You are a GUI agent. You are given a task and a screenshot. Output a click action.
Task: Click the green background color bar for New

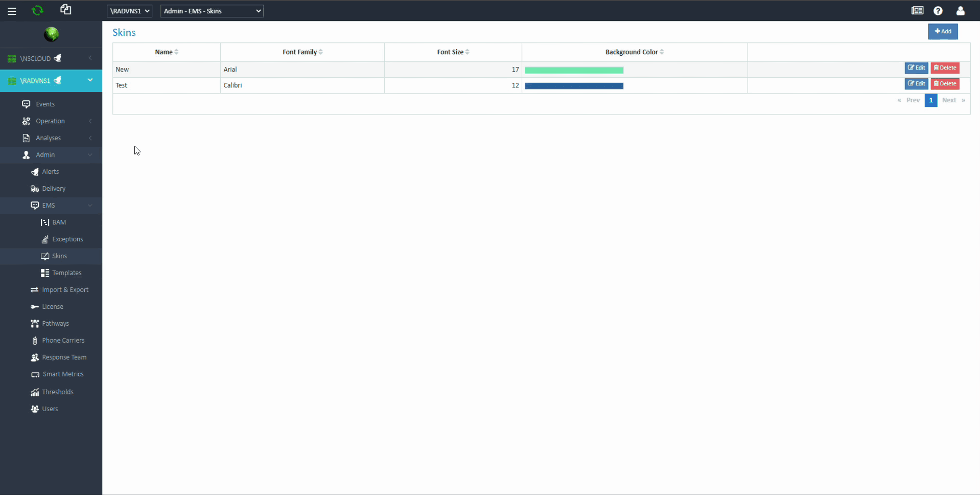574,70
